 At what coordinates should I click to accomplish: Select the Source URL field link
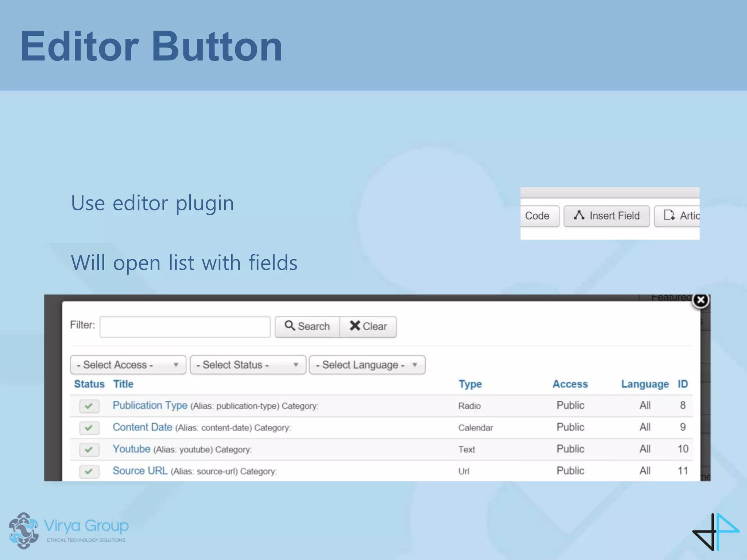click(x=140, y=471)
